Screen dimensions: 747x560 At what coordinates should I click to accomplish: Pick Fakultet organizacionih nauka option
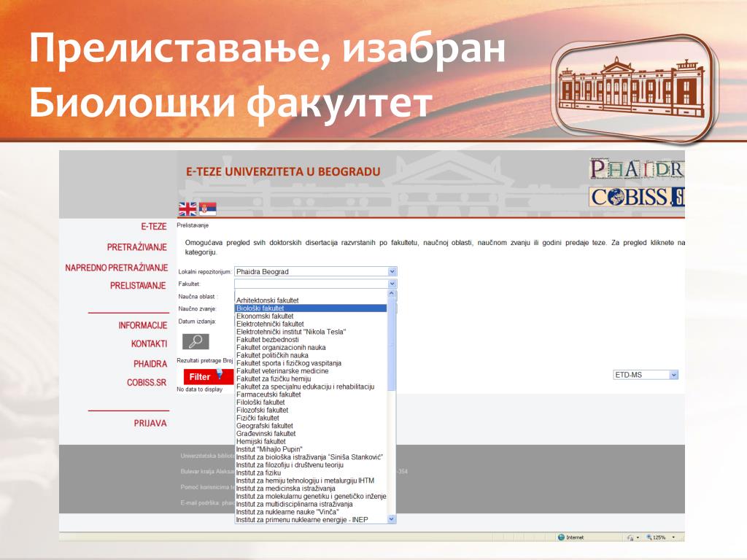[311, 348]
